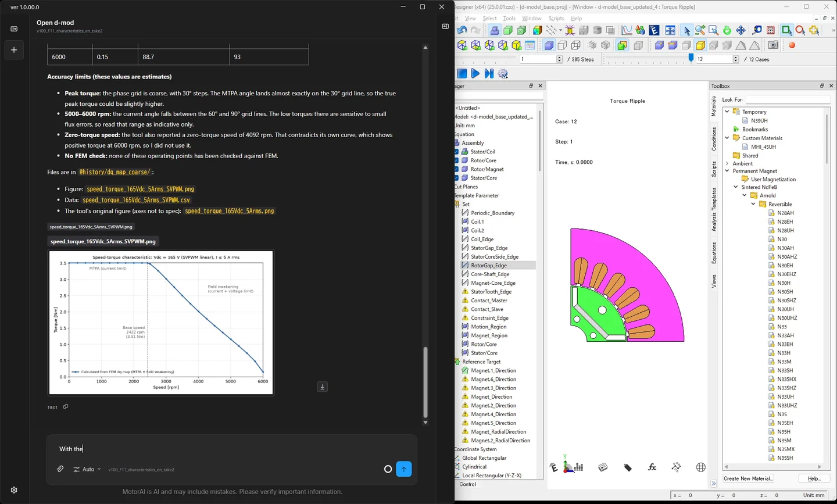Viewport: 837px width, 504px height.
Task: Open MotorAI settings gear icon
Action: coord(14,490)
